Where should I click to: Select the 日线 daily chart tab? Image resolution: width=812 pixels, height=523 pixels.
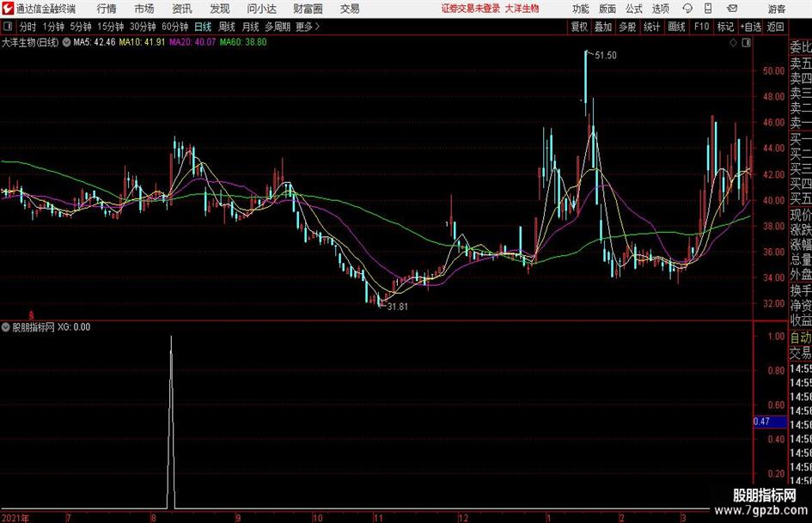tap(203, 27)
